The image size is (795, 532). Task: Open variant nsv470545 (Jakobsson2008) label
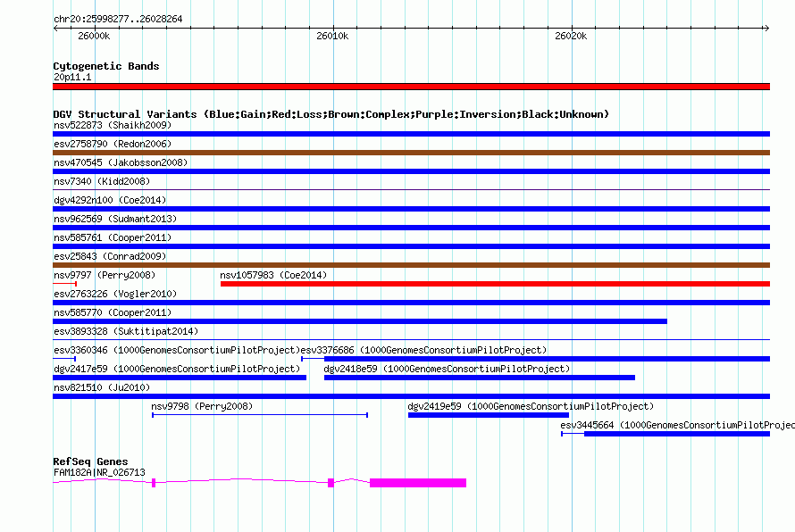(121, 162)
